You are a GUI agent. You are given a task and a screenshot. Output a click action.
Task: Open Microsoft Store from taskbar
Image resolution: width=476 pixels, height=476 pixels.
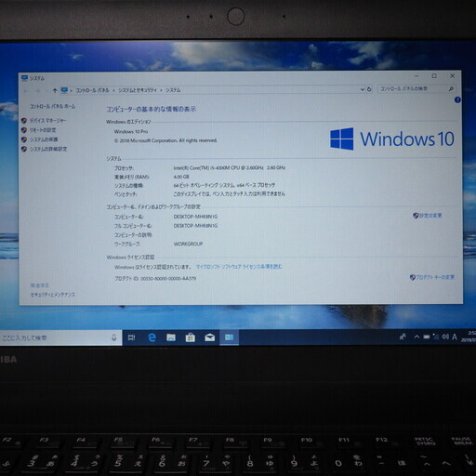pyautogui.click(x=191, y=337)
